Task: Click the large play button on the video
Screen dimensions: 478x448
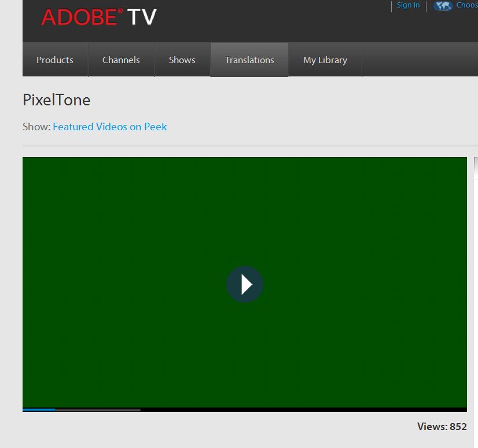Action: coord(245,284)
